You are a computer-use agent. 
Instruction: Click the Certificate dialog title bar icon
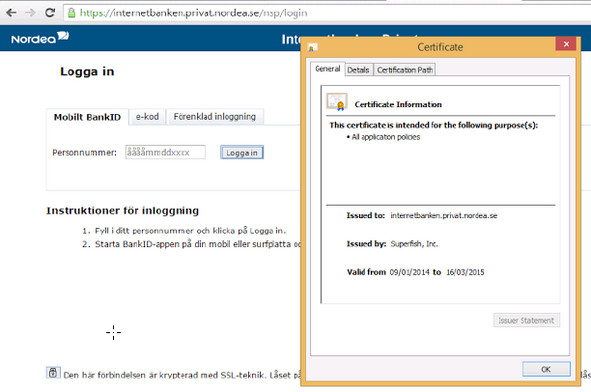pos(312,47)
